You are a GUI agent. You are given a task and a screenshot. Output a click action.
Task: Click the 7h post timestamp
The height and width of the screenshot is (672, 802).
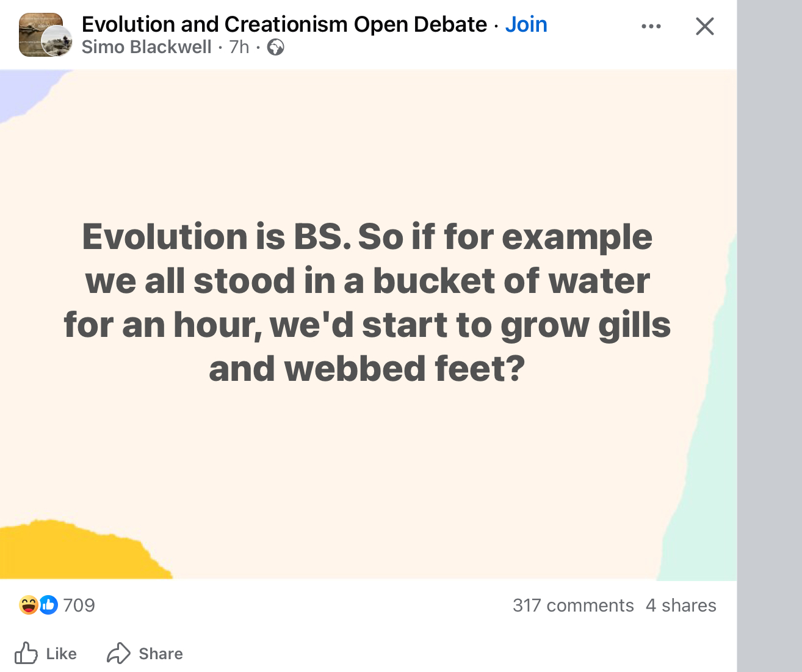point(239,47)
